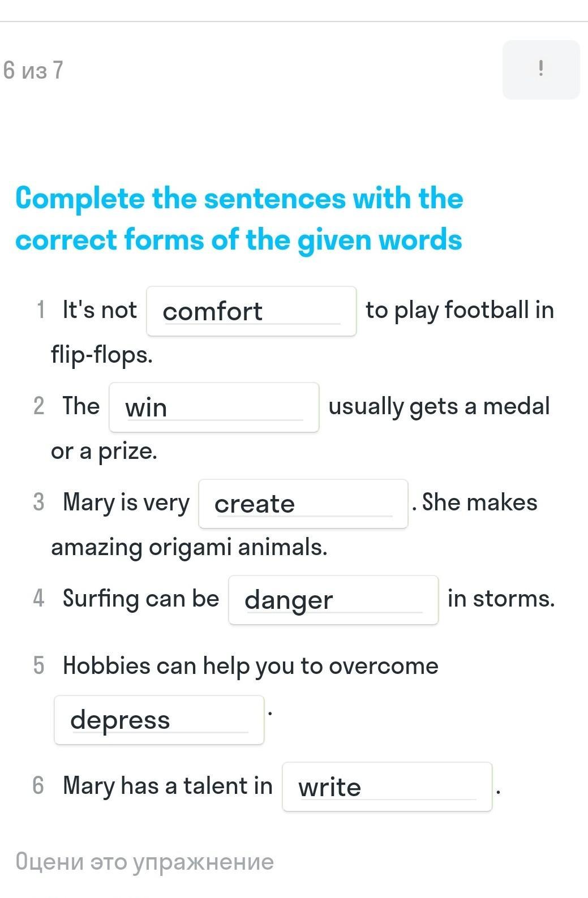Click 'Surfing can be' sentence text
Viewport: 588px width, 898px height.
[141, 599]
